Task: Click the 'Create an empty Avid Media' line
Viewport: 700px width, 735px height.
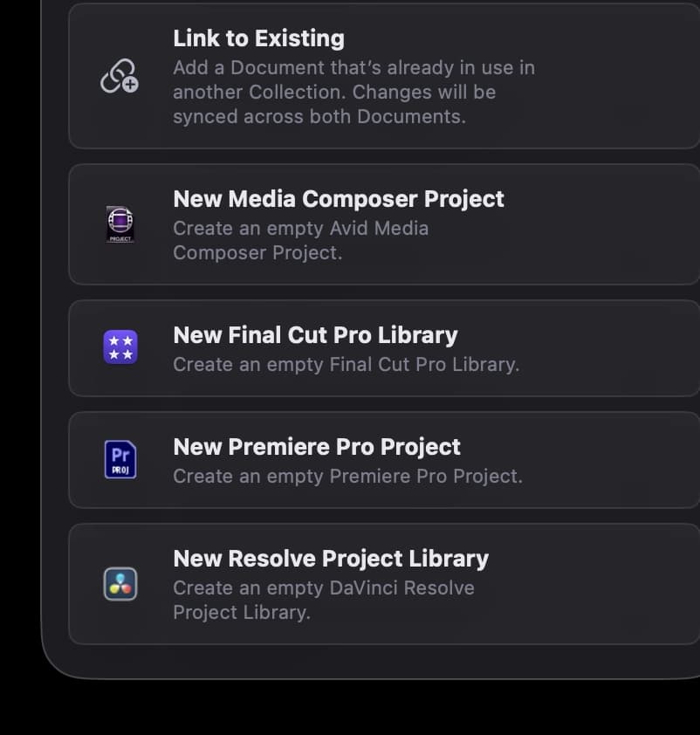Action: (300, 228)
